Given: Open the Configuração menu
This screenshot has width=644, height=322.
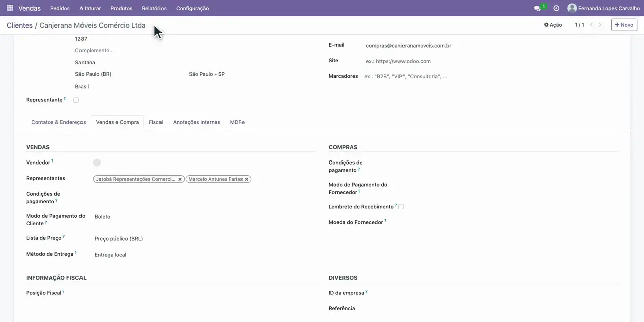Looking at the screenshot, I should [x=192, y=8].
